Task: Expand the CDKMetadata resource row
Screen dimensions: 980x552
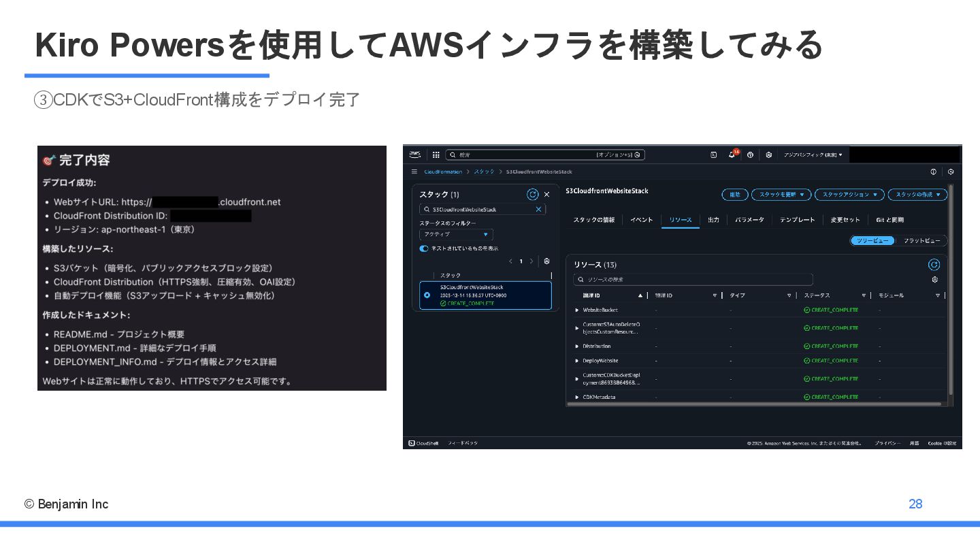Action: 577,397
